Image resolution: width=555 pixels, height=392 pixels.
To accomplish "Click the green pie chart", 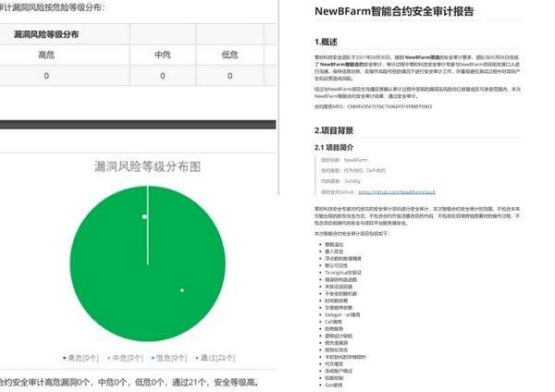I will [x=148, y=263].
